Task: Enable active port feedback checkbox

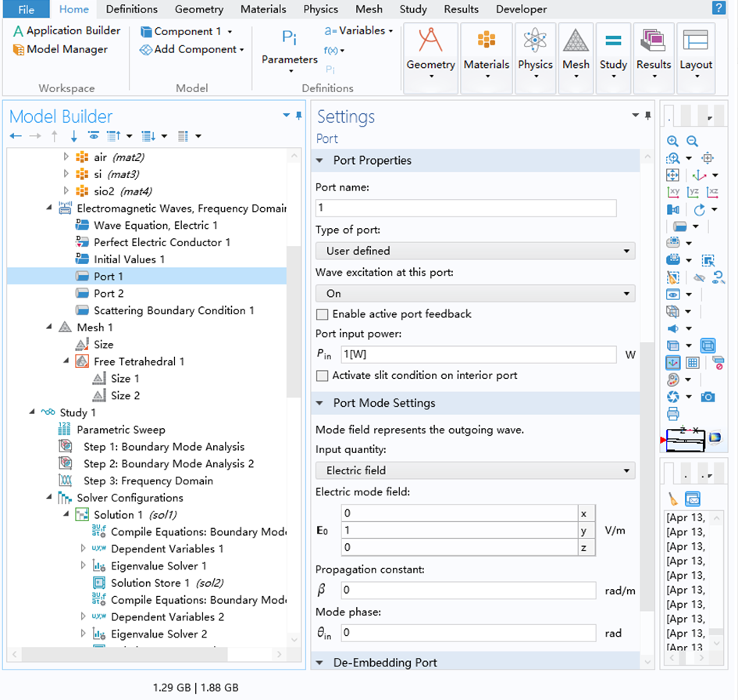Action: coord(322,314)
